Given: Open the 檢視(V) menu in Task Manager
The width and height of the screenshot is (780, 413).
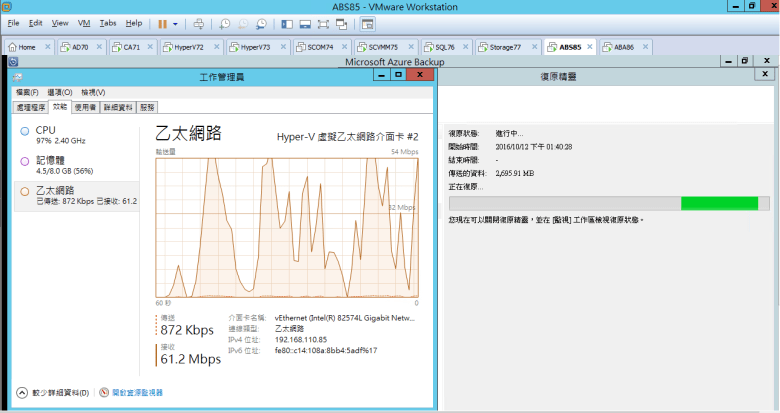Looking at the screenshot, I should click(93, 92).
